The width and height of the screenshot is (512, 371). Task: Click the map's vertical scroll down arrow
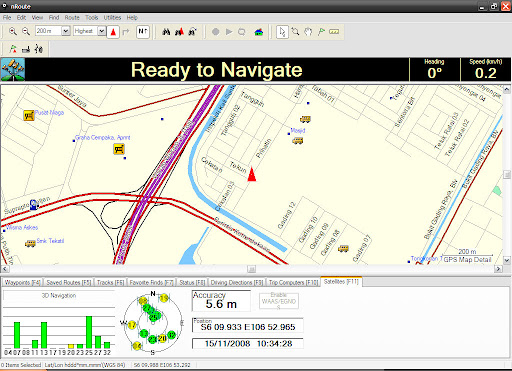pos(507,260)
